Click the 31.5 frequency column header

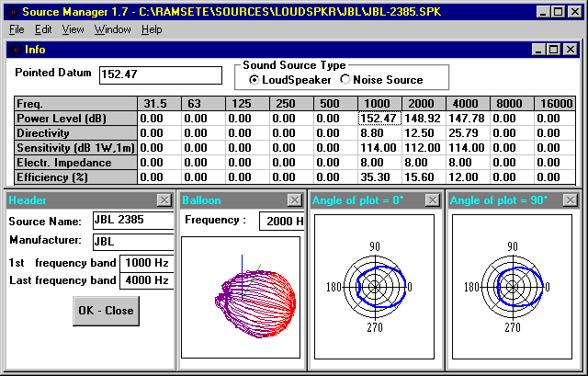pos(159,104)
